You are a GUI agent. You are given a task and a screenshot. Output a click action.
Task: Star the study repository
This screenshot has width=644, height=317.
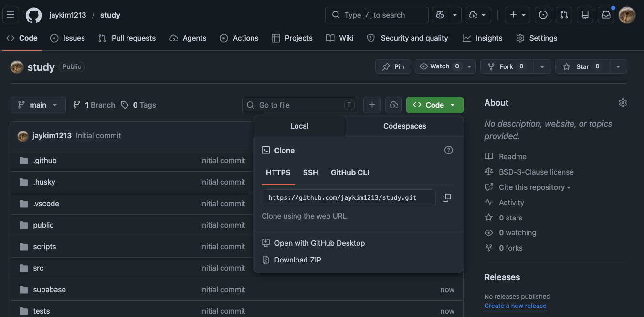tap(582, 66)
